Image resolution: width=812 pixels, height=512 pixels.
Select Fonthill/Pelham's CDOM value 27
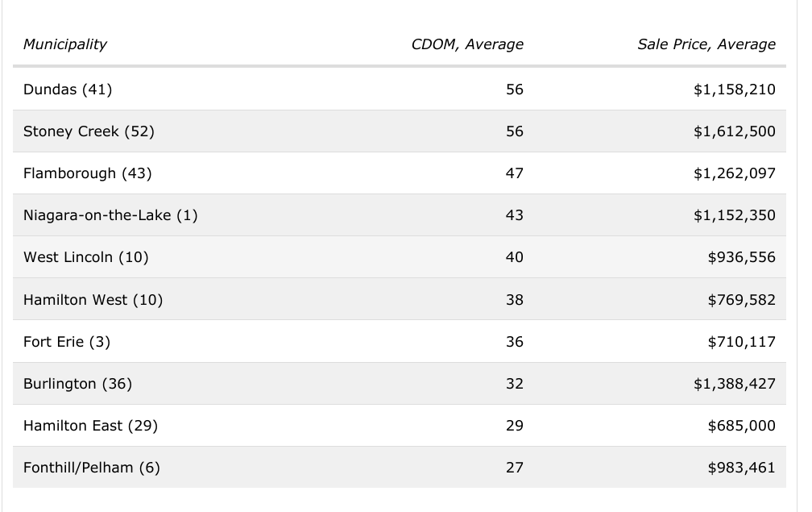(x=514, y=468)
